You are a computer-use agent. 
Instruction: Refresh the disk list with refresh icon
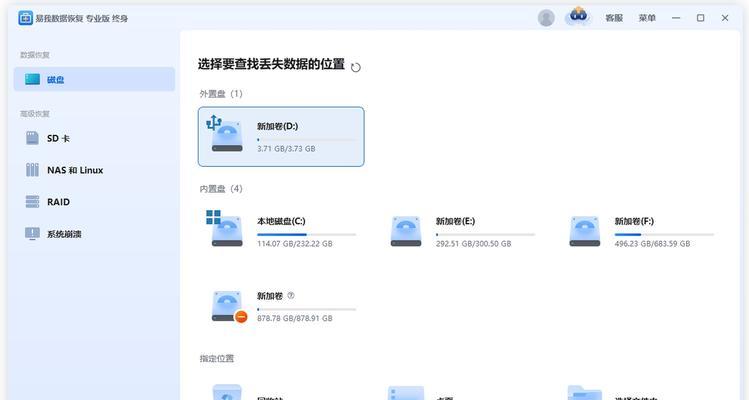tap(355, 67)
